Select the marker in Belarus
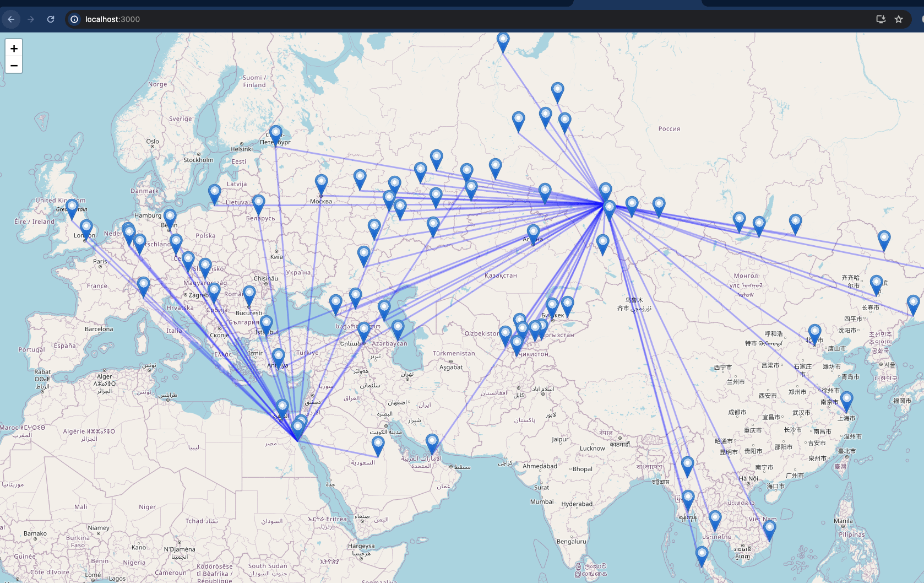The image size is (924, 583). point(258,204)
